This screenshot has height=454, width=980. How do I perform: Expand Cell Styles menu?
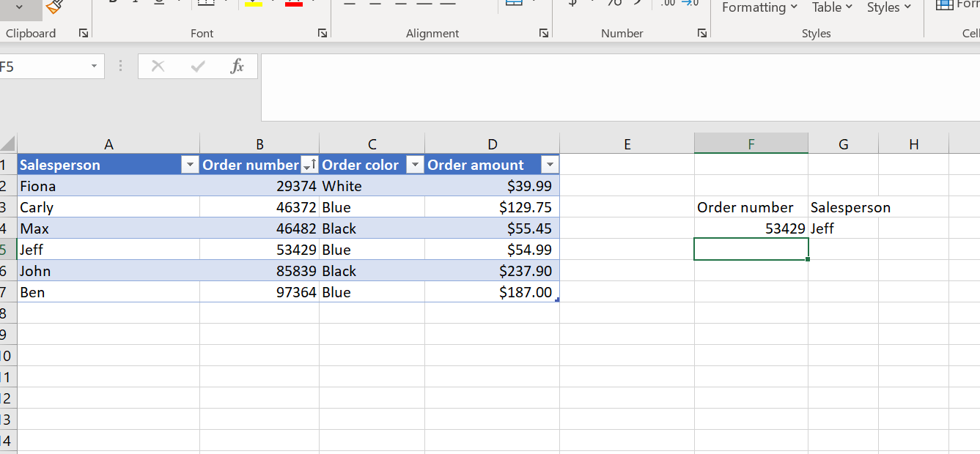888,7
